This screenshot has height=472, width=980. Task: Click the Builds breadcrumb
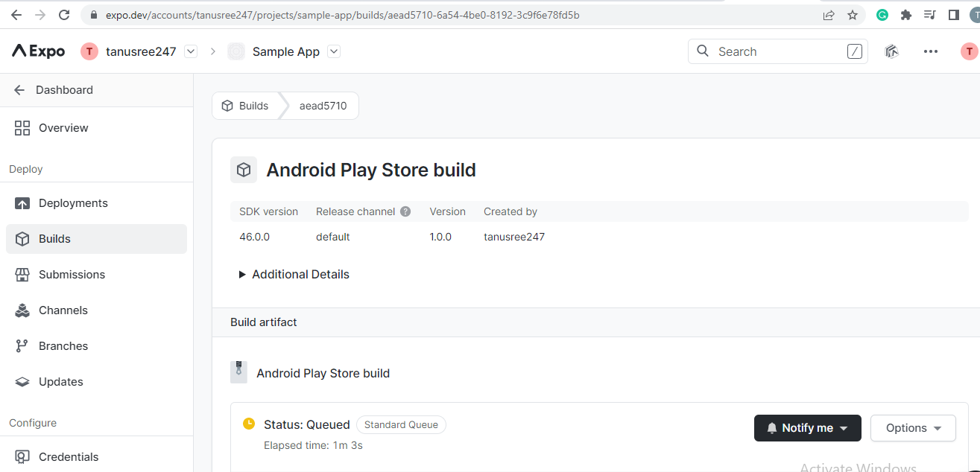pyautogui.click(x=245, y=106)
